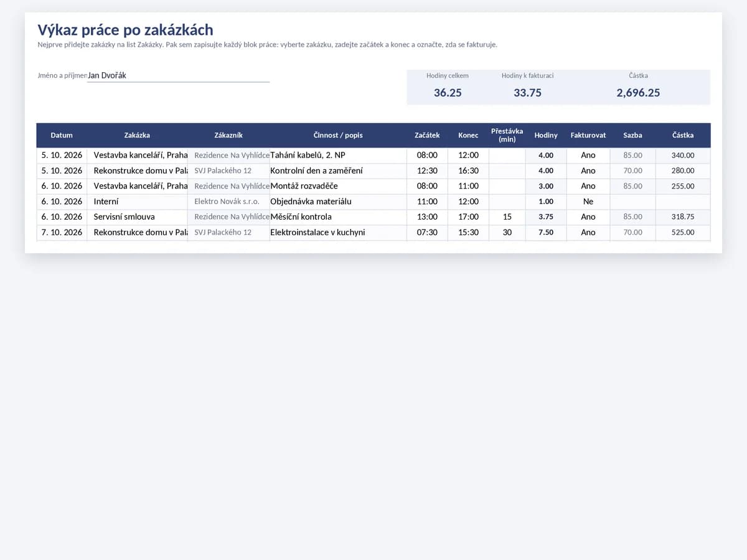
Task: Click the Zakázka column header
Action: tap(137, 135)
